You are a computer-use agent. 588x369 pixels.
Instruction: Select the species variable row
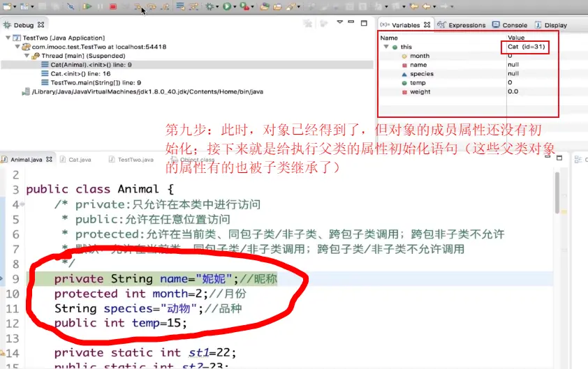(x=422, y=74)
